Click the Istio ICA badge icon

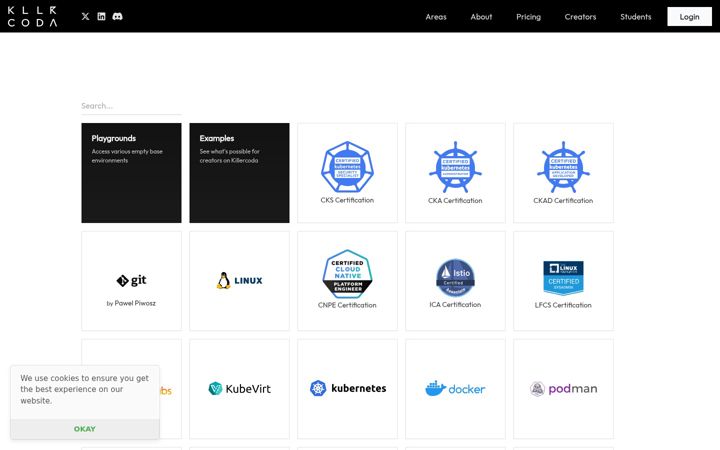(x=455, y=278)
